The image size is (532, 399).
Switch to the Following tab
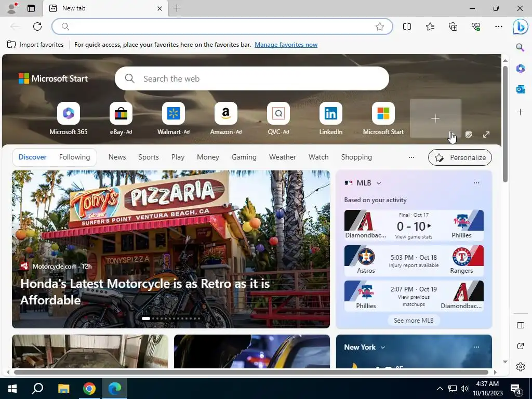(74, 157)
